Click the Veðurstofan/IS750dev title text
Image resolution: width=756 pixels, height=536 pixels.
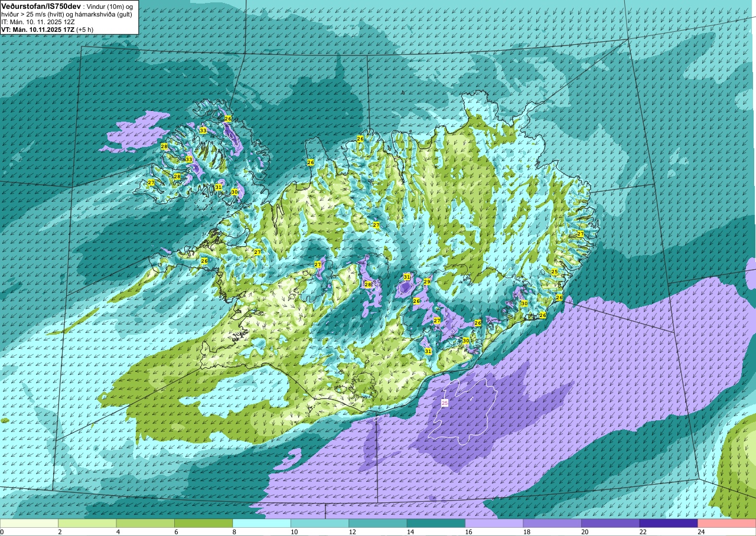click(x=40, y=5)
